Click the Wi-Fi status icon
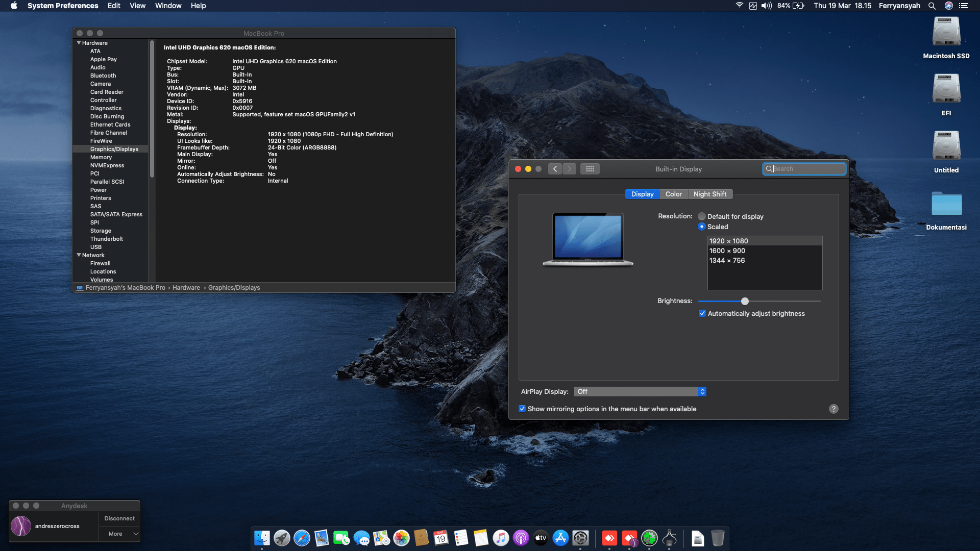This screenshot has height=551, width=980. point(739,6)
